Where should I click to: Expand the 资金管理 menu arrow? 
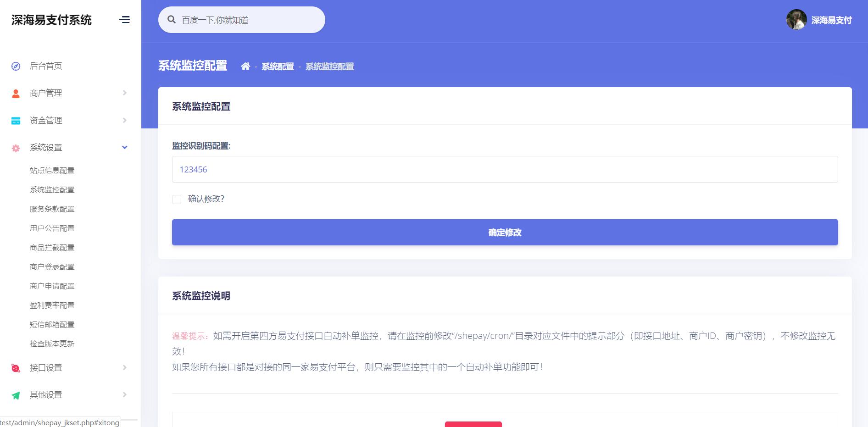point(124,120)
